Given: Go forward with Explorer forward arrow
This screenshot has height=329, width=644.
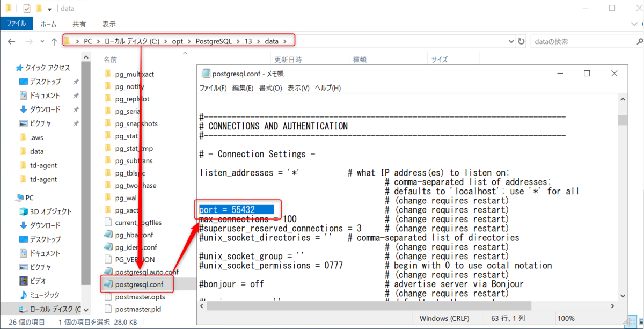Looking at the screenshot, I should (29, 41).
